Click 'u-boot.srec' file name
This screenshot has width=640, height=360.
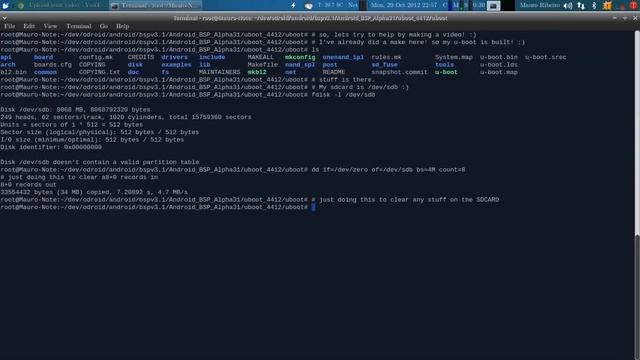546,57
